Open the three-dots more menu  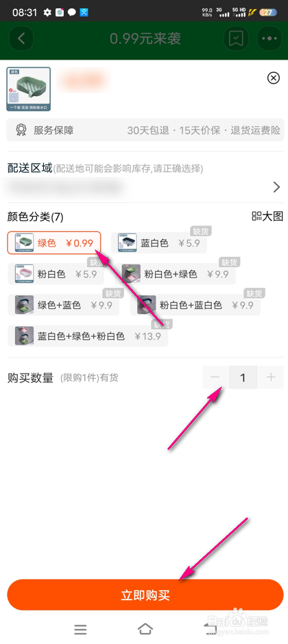[x=269, y=39]
